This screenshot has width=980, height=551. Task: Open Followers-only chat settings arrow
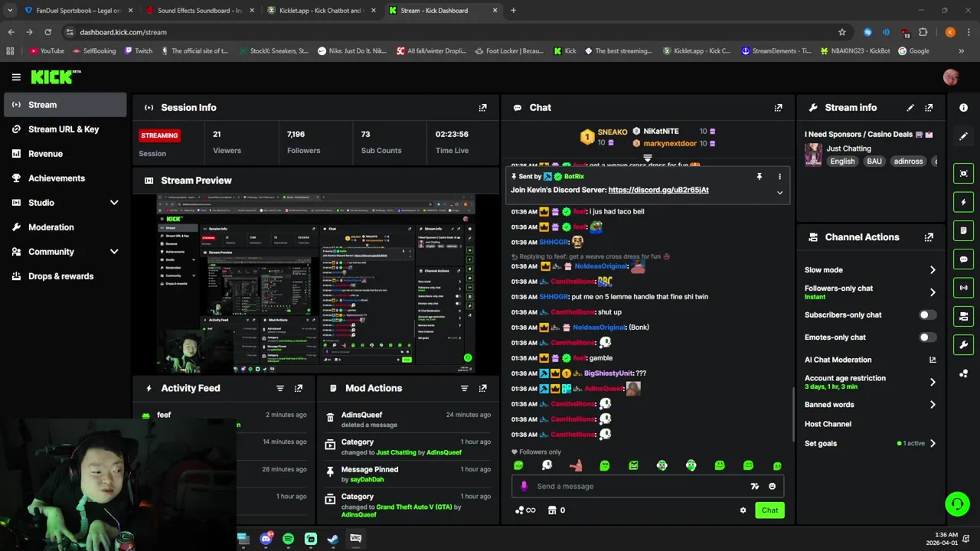933,292
